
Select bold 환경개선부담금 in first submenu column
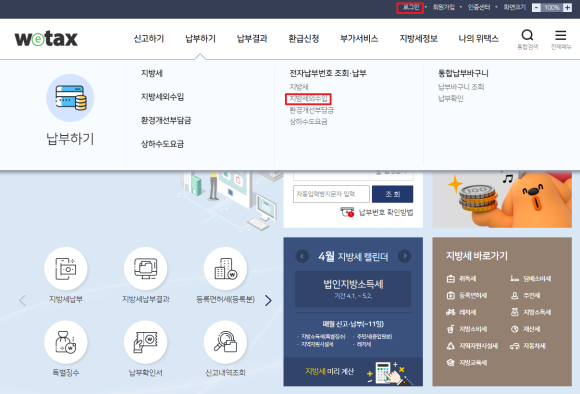[166, 120]
